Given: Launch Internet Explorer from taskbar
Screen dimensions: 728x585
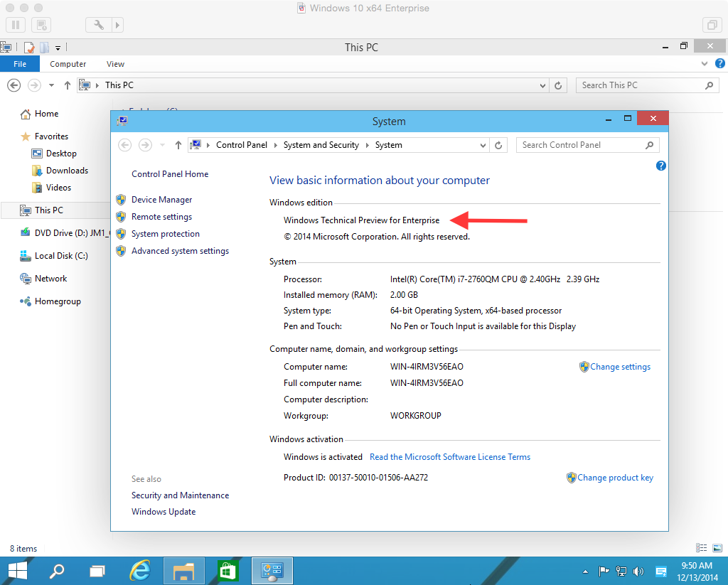Looking at the screenshot, I should [140, 571].
